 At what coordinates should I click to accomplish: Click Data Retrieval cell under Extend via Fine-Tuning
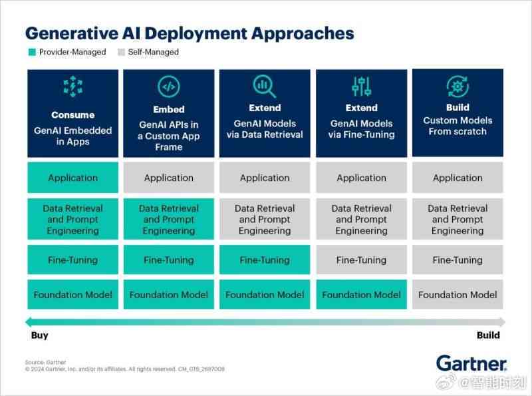pos(361,219)
